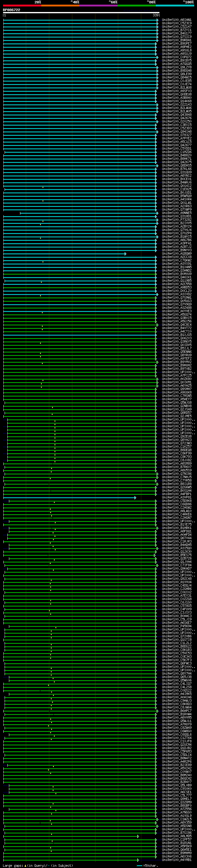Select hit label UniRef100_B1XJG5
The height and width of the screenshot is (868, 197).
tap(176, 335)
